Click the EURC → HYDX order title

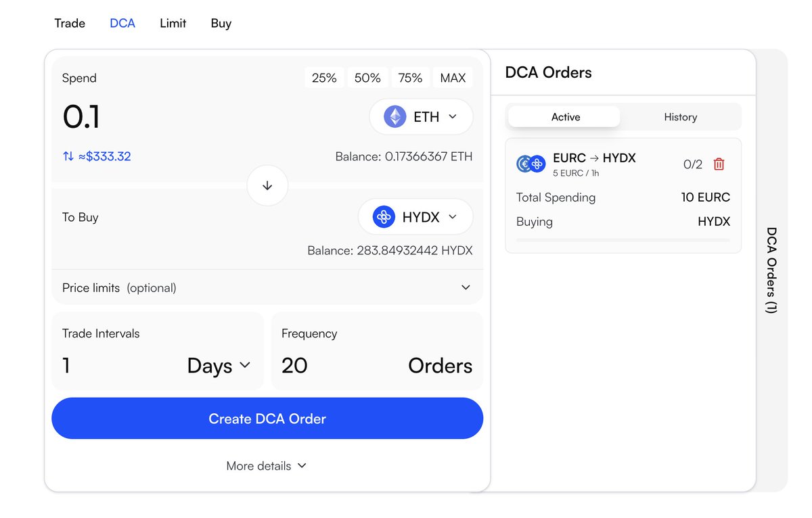click(x=594, y=158)
